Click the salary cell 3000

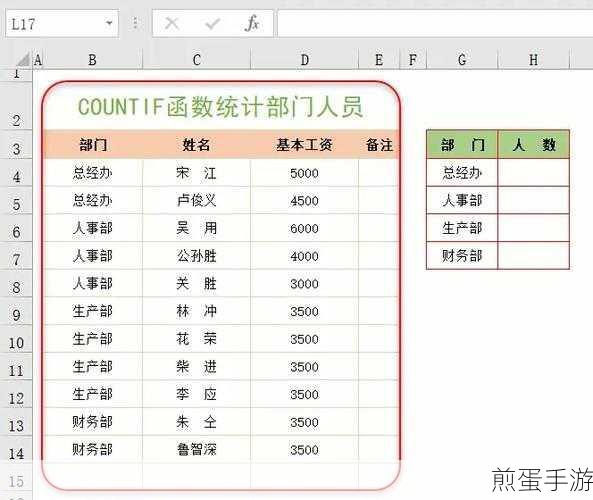point(304,284)
